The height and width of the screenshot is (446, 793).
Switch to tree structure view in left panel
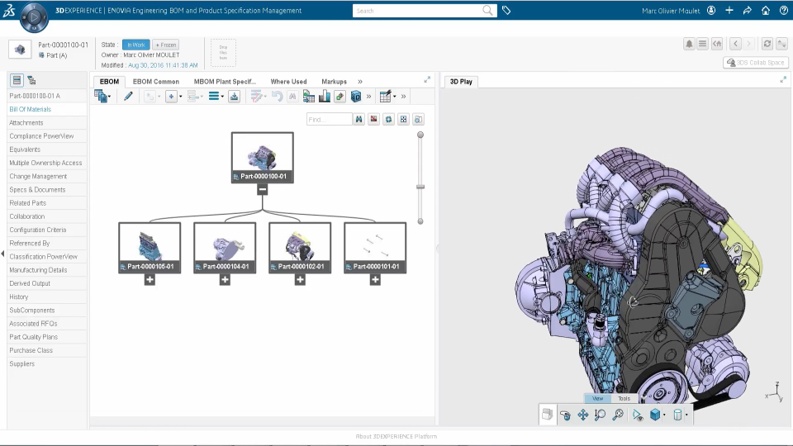(32, 80)
